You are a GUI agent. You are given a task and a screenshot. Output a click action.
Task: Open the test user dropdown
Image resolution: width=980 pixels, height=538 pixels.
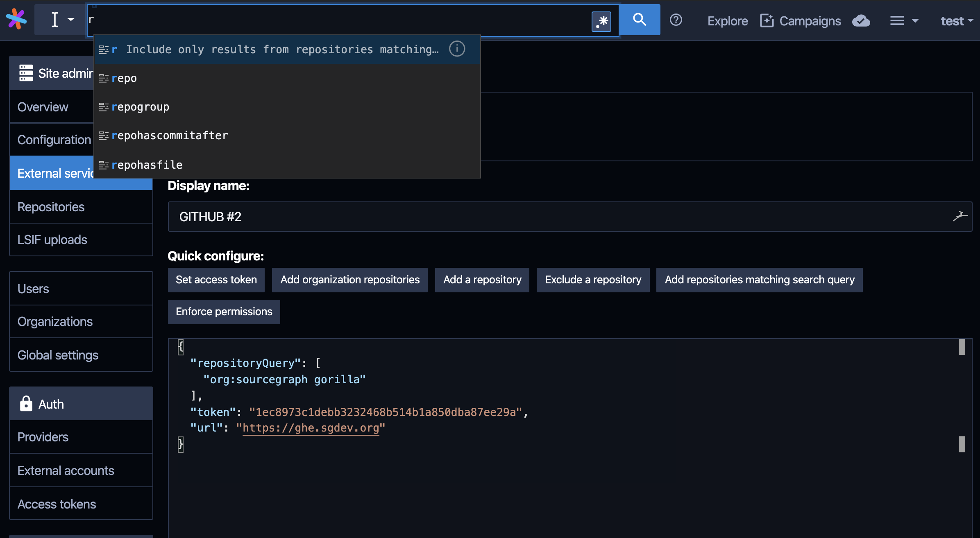click(x=957, y=21)
